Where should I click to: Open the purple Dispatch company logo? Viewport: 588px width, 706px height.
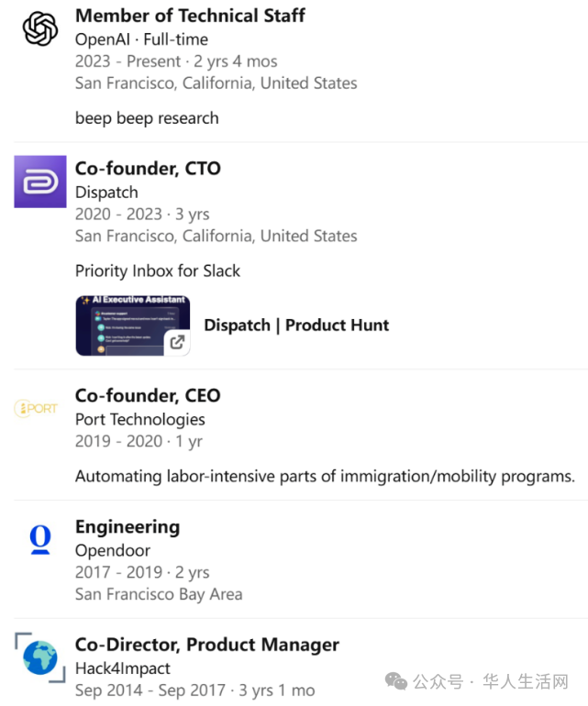[40, 182]
